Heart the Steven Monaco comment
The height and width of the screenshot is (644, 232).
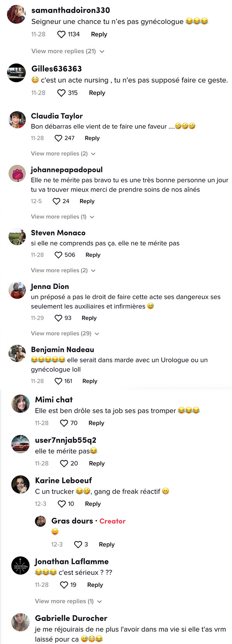tap(58, 255)
